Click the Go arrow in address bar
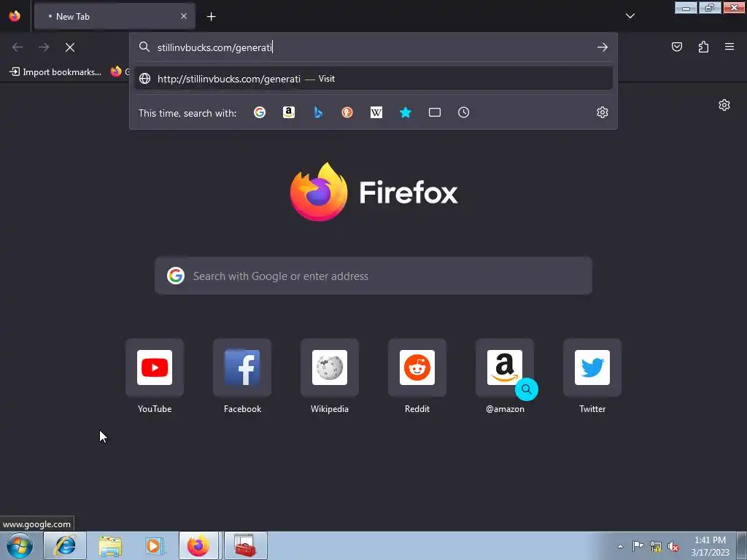This screenshot has height=560, width=747. pyautogui.click(x=602, y=47)
